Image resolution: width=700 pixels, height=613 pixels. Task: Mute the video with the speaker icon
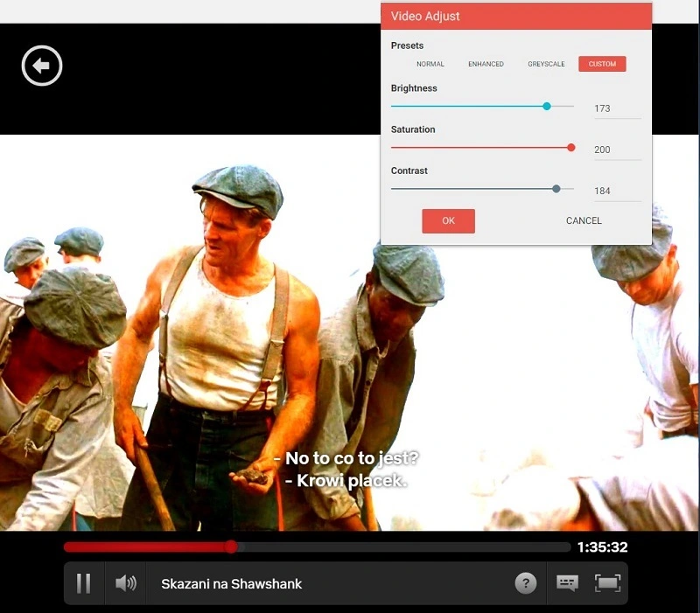pos(125,582)
